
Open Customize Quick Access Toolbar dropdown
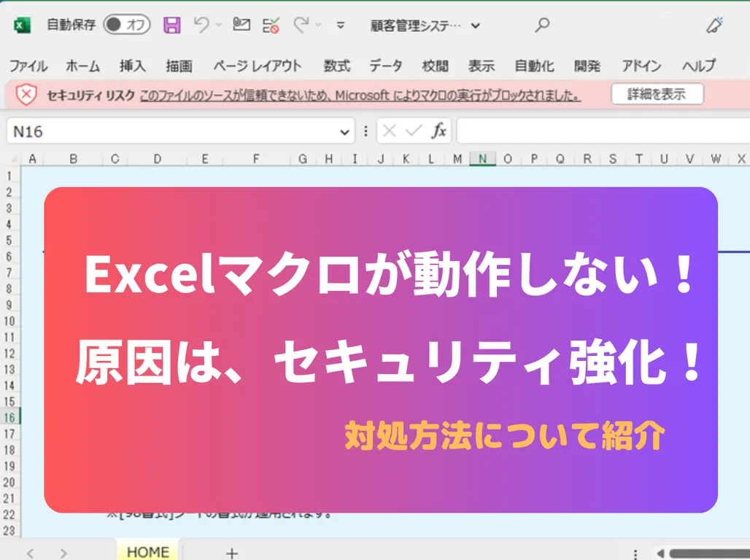(x=341, y=25)
